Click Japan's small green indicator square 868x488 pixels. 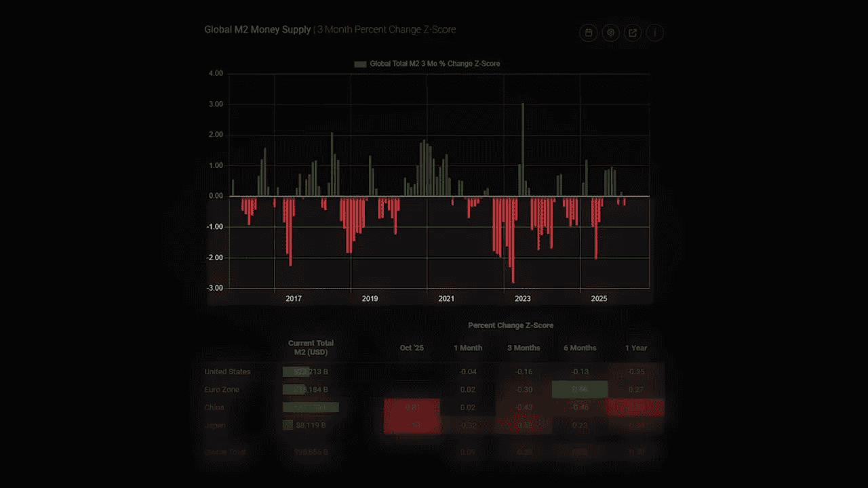(288, 425)
